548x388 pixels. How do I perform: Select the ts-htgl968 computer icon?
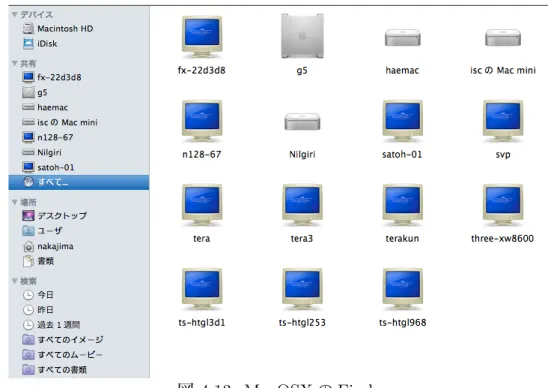[x=403, y=289]
